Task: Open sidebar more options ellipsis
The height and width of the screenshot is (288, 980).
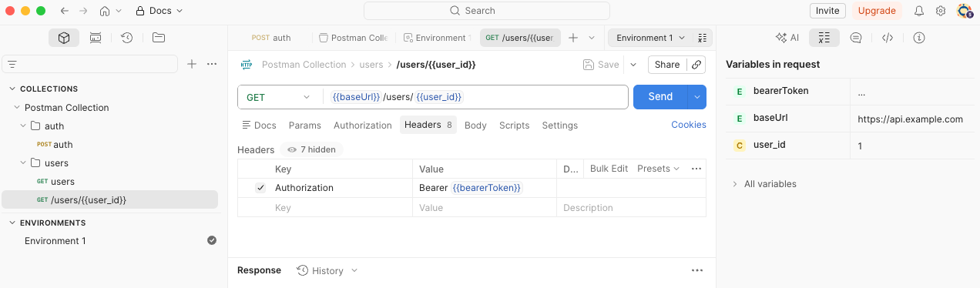Action: pos(212,64)
